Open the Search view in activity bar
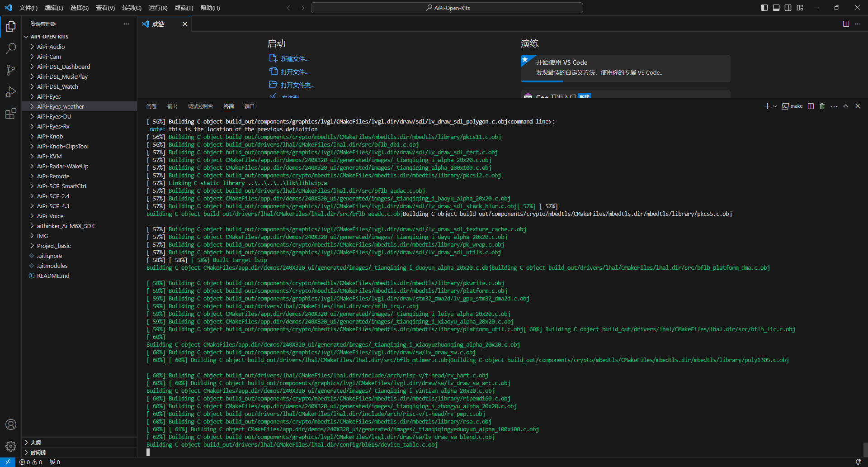Screen dimensions: 868x467 (11, 48)
